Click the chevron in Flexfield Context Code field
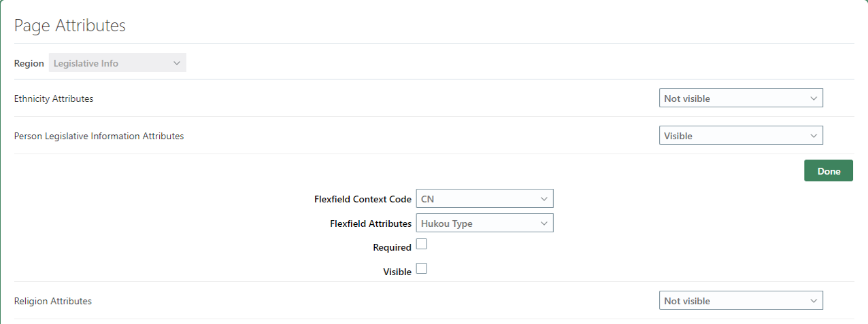 tap(544, 199)
